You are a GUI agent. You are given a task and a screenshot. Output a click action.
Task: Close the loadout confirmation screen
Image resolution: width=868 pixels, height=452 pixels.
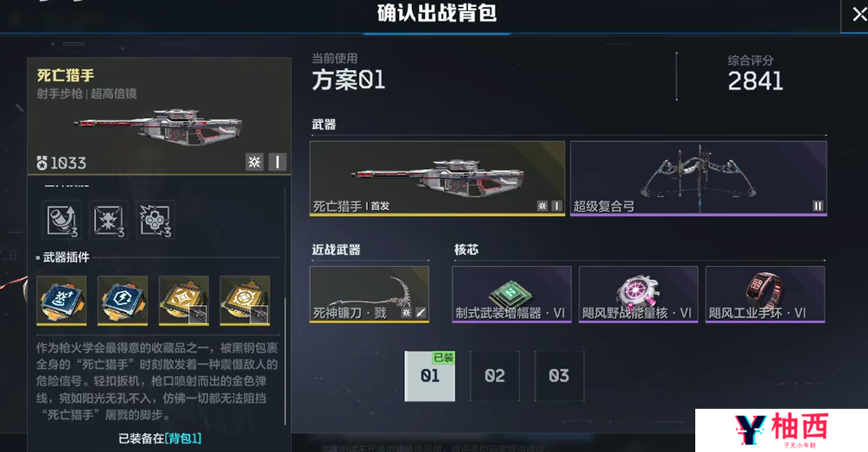[858, 15]
